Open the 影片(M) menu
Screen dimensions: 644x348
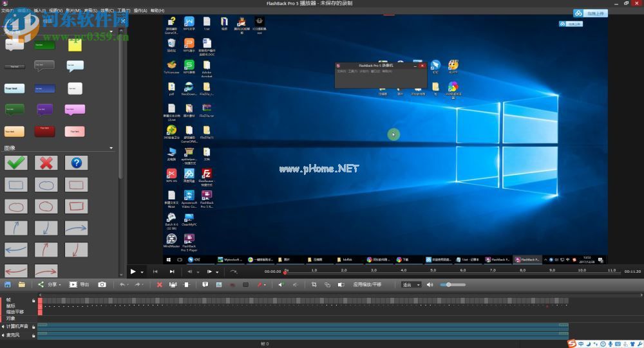(73, 11)
